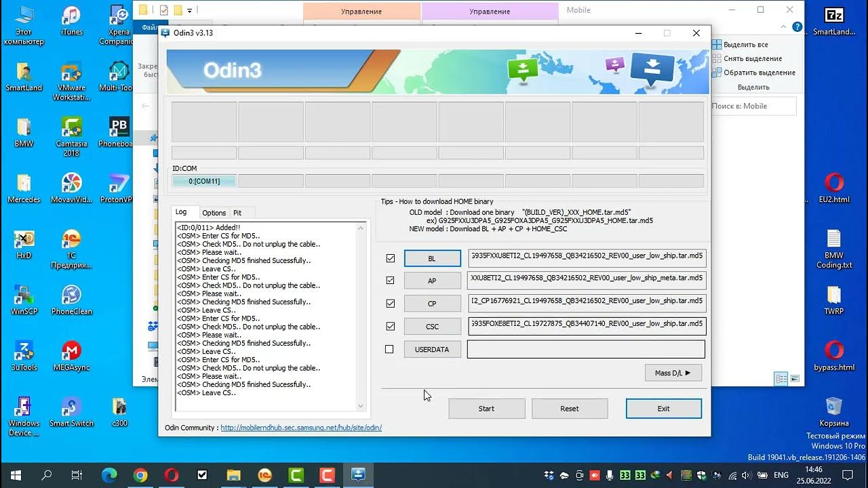This screenshot has width=868, height=488.
Task: Click the USERDATA file button
Action: (x=433, y=349)
